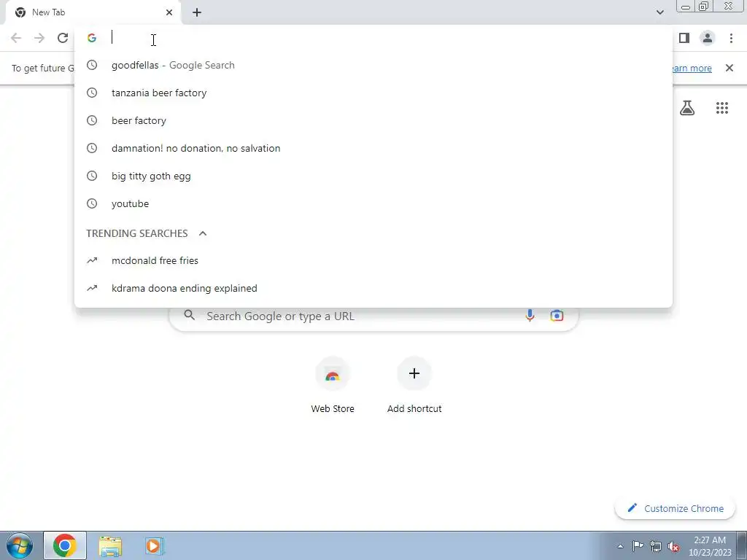
Task: Collapse the Trending Searches section
Action: [x=203, y=233]
